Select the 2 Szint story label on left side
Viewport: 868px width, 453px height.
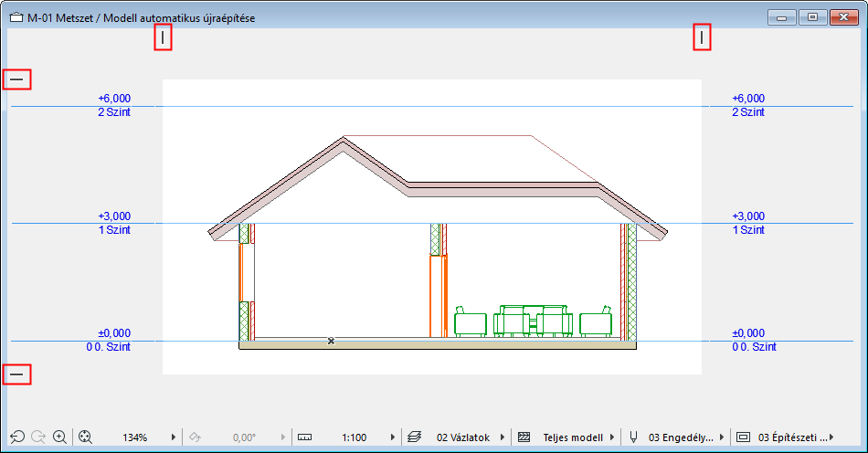pyautogui.click(x=114, y=112)
